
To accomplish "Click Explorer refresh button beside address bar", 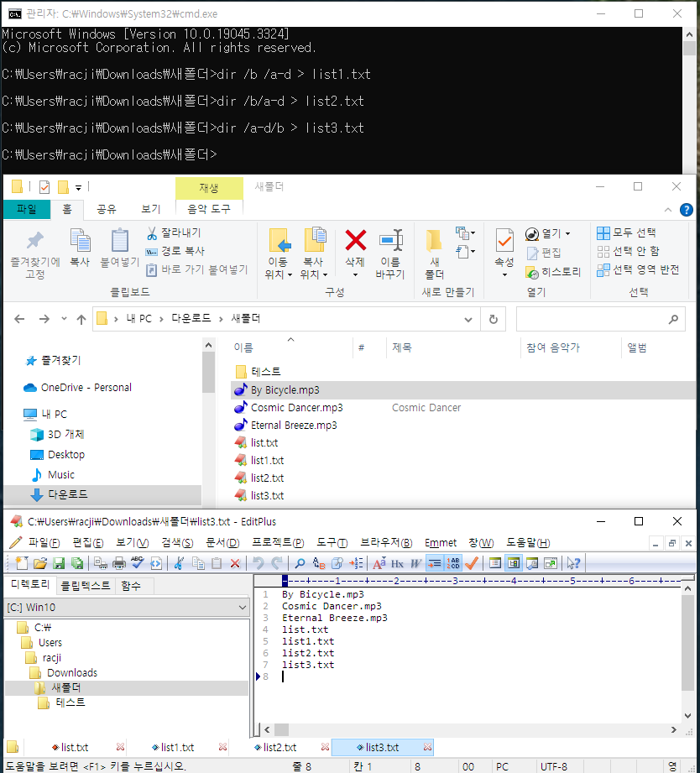I will 493,319.
